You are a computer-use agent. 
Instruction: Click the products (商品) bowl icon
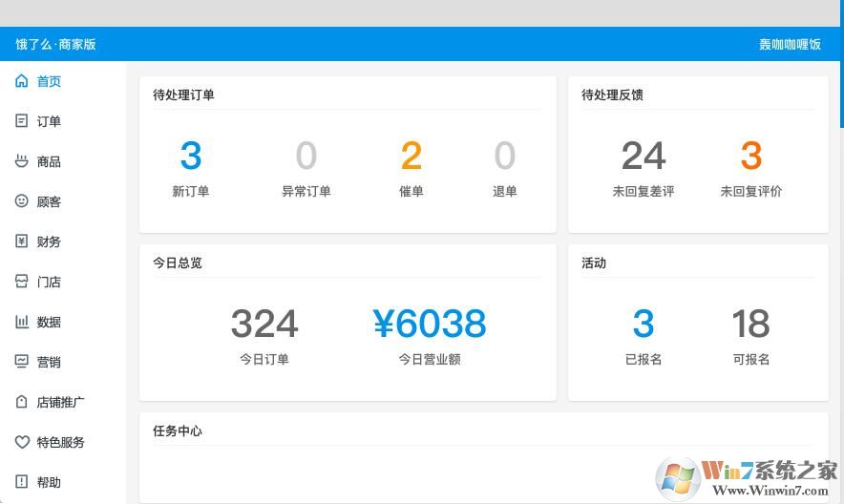coord(22,161)
